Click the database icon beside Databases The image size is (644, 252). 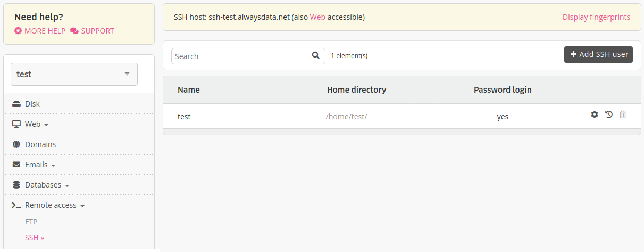pyautogui.click(x=16, y=185)
